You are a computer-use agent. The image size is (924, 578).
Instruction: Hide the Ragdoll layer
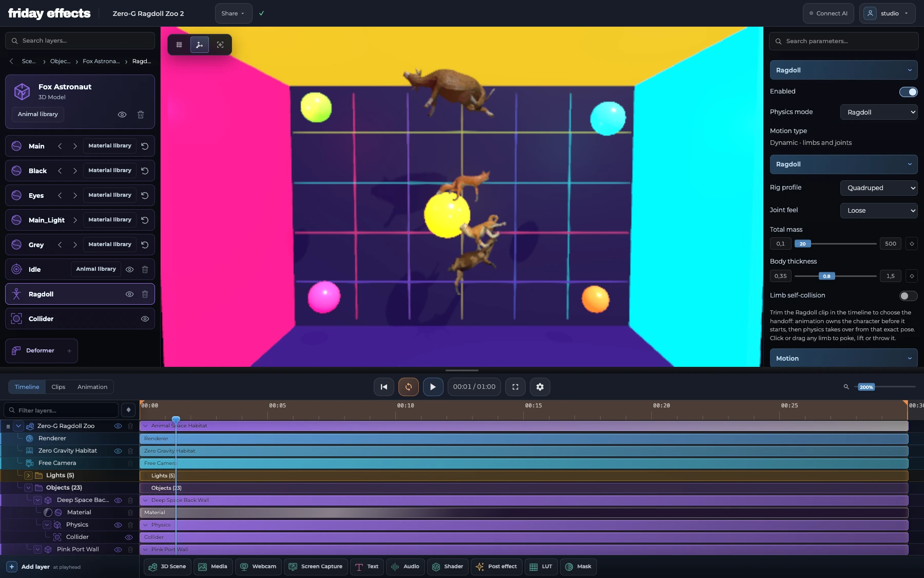pyautogui.click(x=130, y=294)
